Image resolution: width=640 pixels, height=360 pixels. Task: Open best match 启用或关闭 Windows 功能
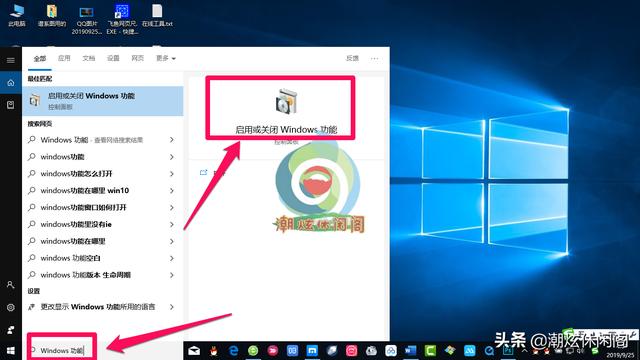103,100
